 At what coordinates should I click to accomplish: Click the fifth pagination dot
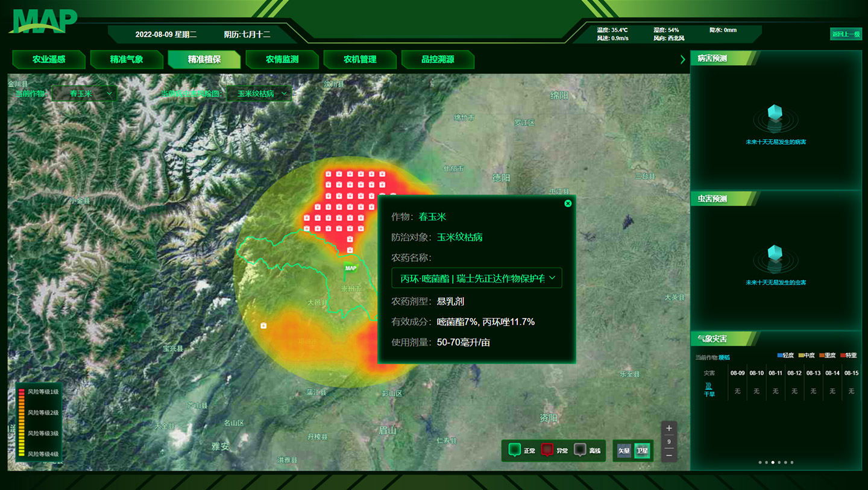[x=785, y=462]
